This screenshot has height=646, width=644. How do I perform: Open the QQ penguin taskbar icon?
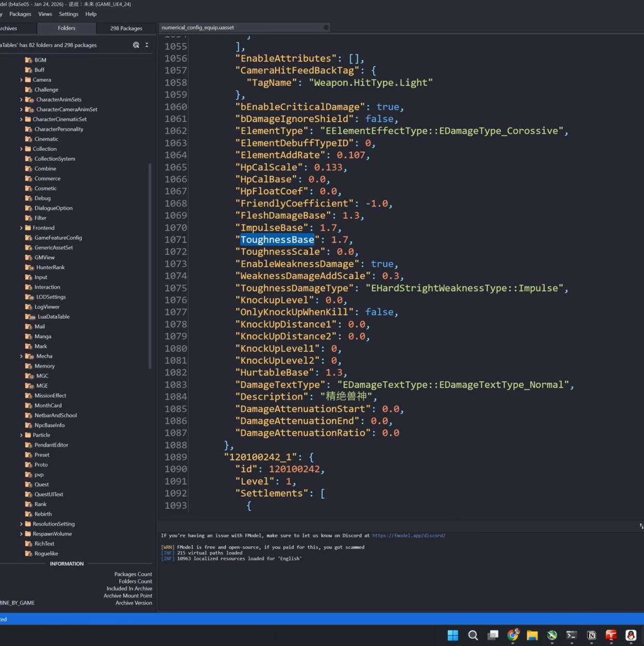click(x=631, y=635)
